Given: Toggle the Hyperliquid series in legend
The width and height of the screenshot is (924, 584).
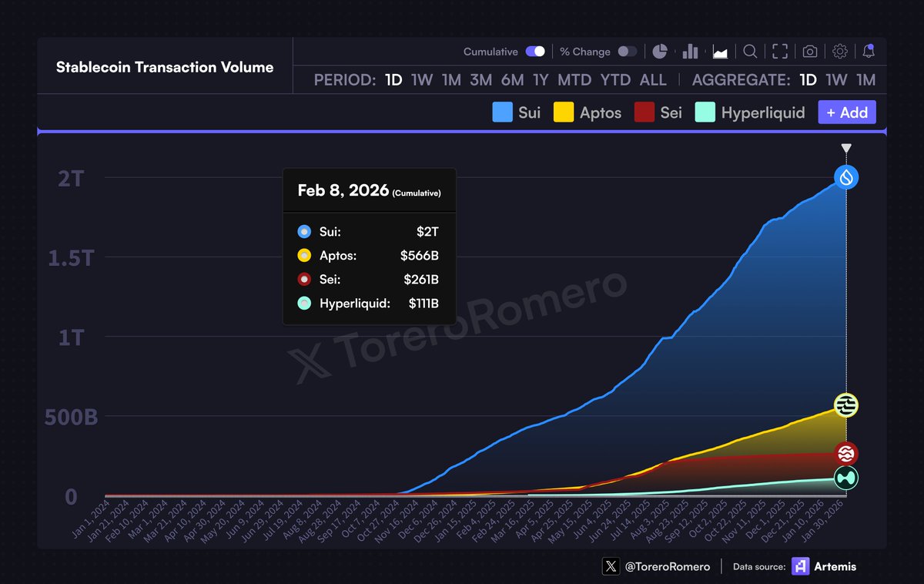Looking at the screenshot, I should (x=750, y=112).
